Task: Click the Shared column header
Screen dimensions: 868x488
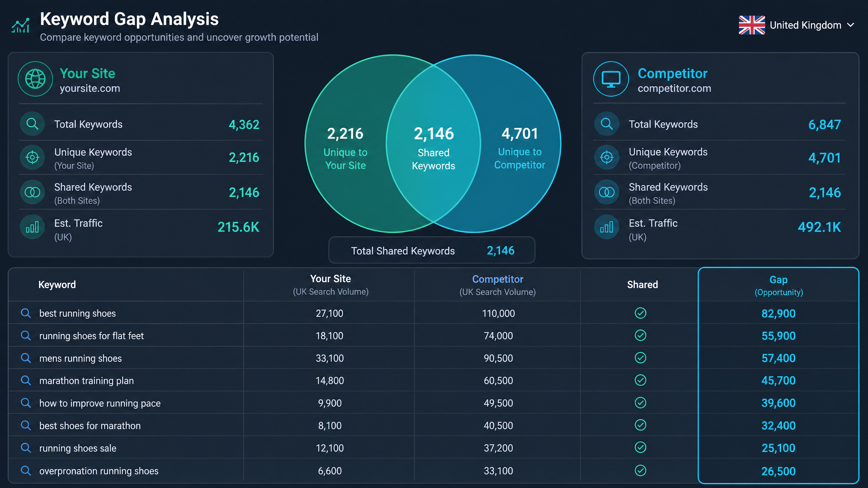Action: (x=643, y=285)
